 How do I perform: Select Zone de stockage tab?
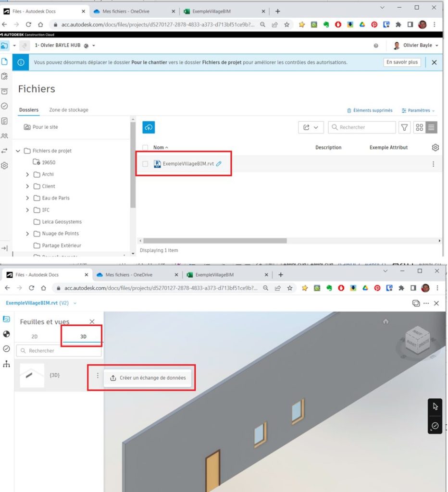click(69, 110)
